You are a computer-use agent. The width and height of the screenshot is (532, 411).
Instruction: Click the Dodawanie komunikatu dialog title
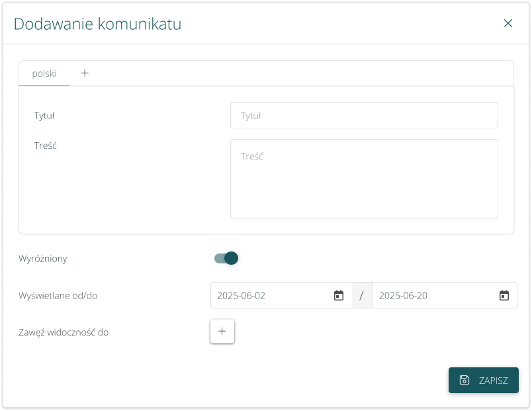(x=97, y=24)
